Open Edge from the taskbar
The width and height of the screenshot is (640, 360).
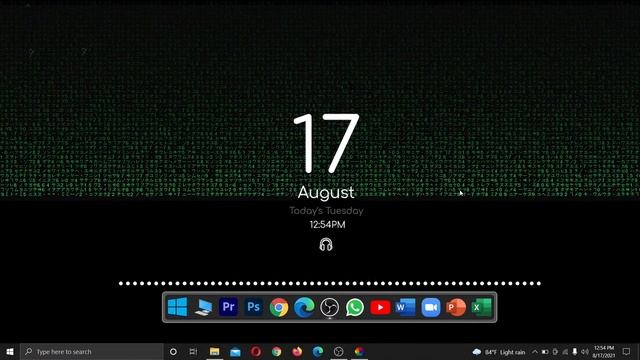point(318,351)
